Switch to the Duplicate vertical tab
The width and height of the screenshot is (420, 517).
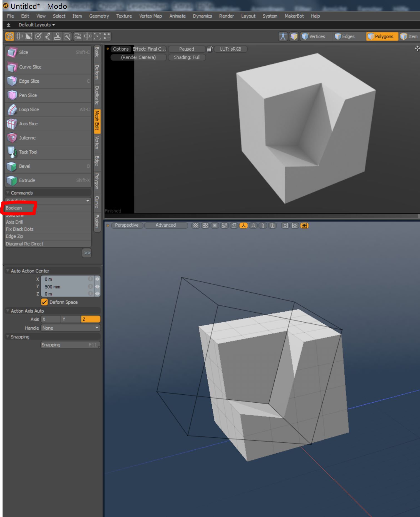pyautogui.click(x=97, y=95)
